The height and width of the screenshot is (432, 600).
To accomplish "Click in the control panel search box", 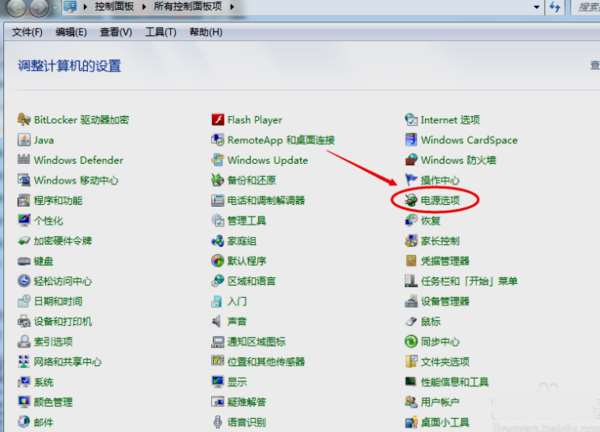I will pos(586,7).
